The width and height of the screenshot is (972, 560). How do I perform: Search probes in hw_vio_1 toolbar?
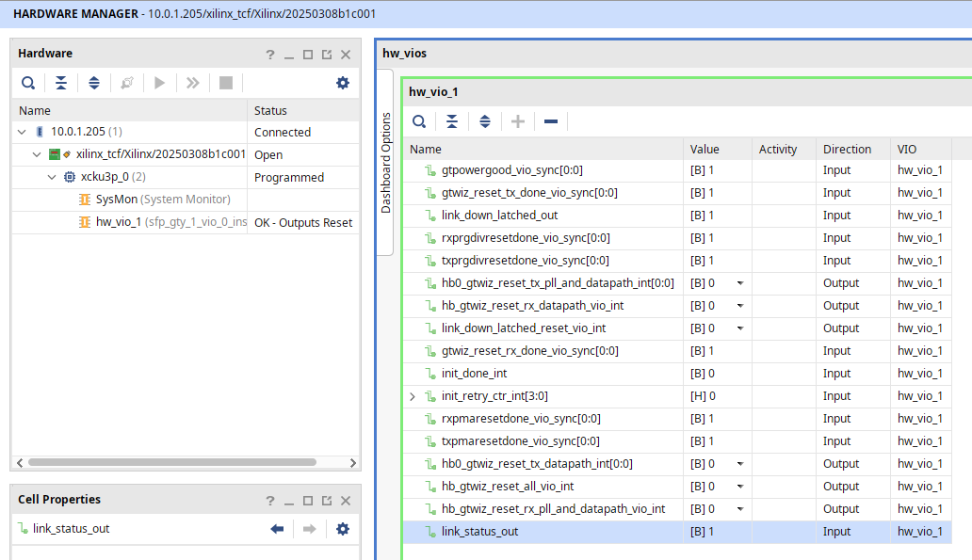(x=419, y=121)
